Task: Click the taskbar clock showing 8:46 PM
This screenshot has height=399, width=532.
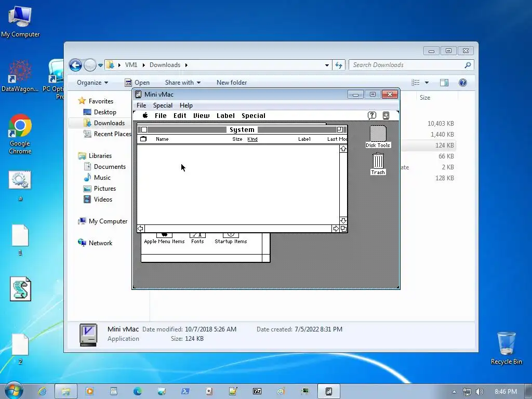Action: [x=506, y=392]
